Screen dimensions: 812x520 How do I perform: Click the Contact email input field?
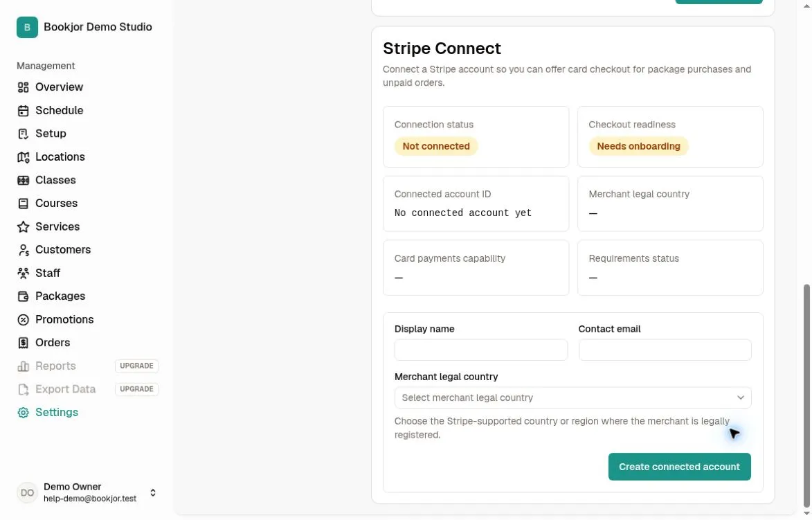(665, 350)
